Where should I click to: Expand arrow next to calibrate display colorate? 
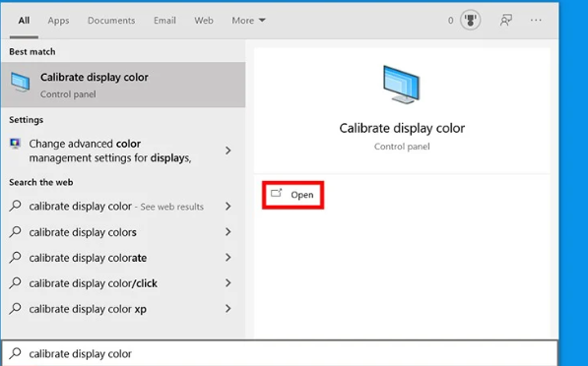(x=228, y=258)
